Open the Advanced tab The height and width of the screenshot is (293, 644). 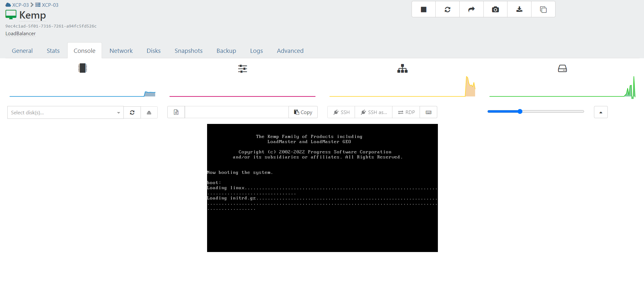(290, 51)
